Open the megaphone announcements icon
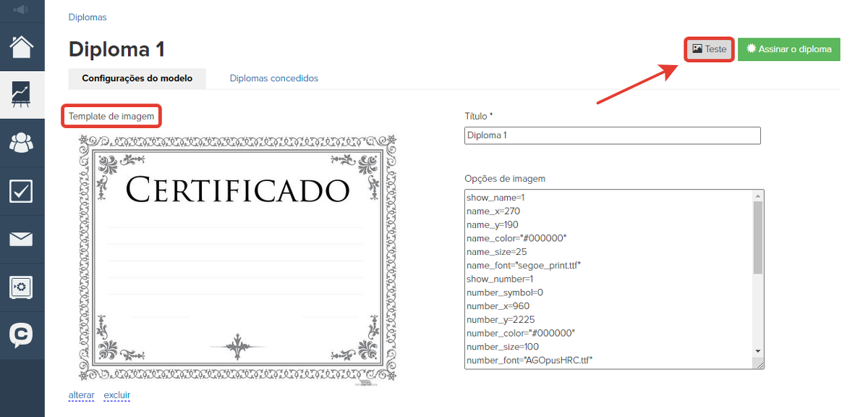The image size is (868, 417). [22, 10]
